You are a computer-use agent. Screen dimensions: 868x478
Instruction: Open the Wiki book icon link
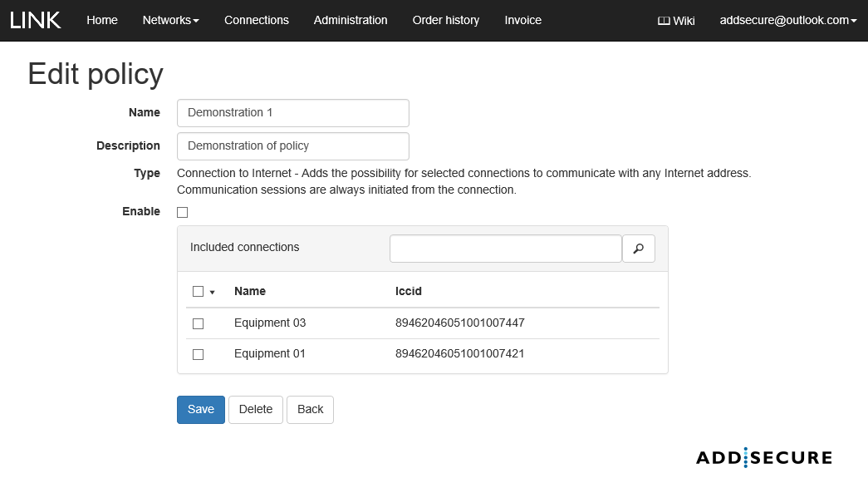click(x=676, y=21)
